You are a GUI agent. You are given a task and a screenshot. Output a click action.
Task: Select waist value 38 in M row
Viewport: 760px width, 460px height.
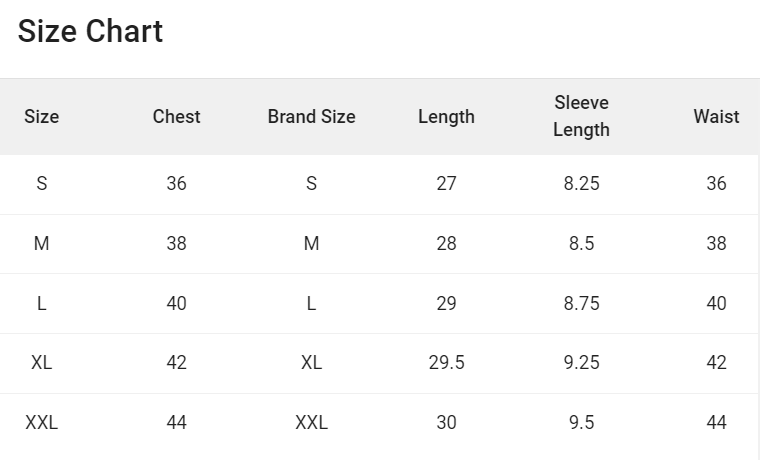[716, 244]
